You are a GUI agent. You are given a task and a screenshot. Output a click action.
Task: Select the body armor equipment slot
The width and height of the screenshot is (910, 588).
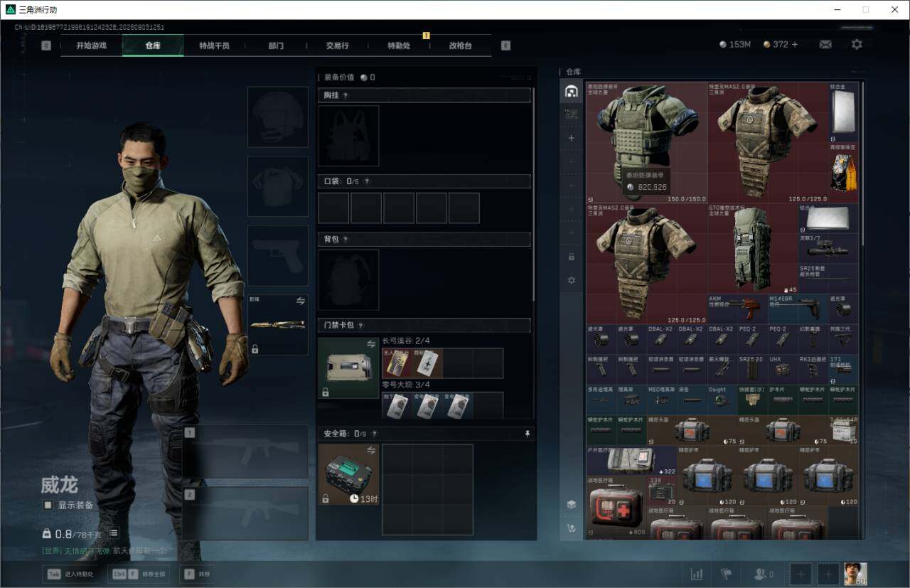(278, 186)
